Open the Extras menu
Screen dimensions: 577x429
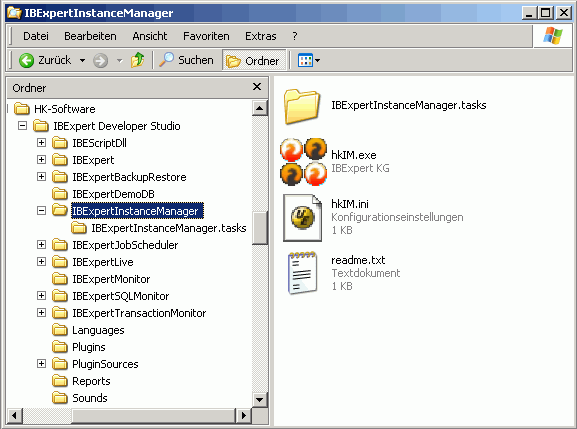click(261, 36)
